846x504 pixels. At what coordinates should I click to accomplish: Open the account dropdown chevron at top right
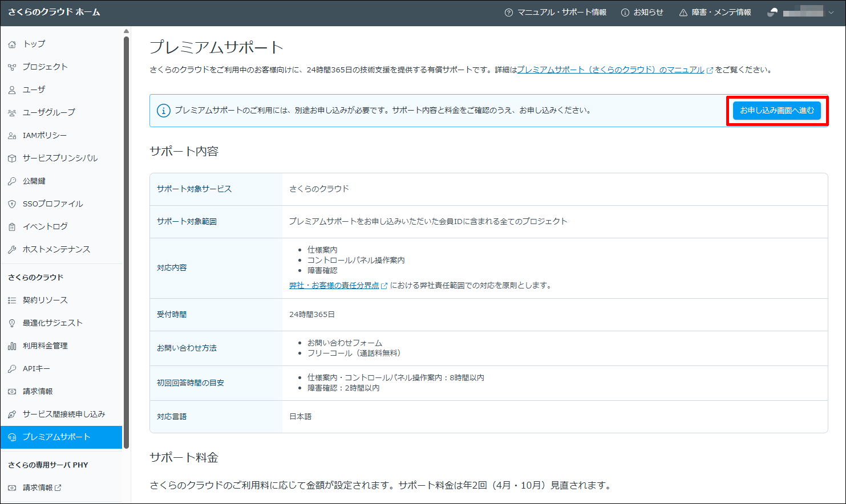pos(831,13)
